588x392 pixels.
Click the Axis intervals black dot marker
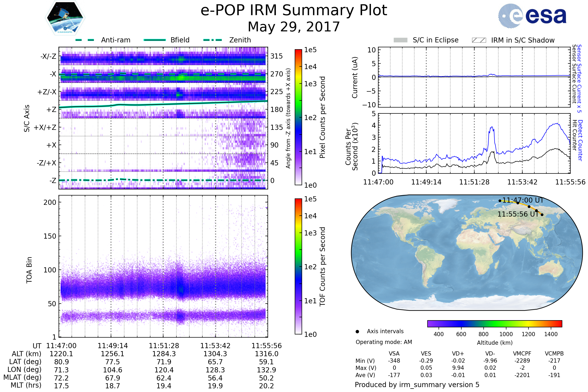pos(357,331)
